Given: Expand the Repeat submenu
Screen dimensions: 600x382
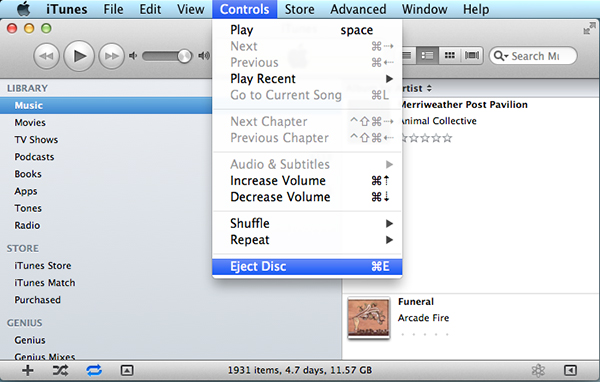Looking at the screenshot, I should click(307, 240).
